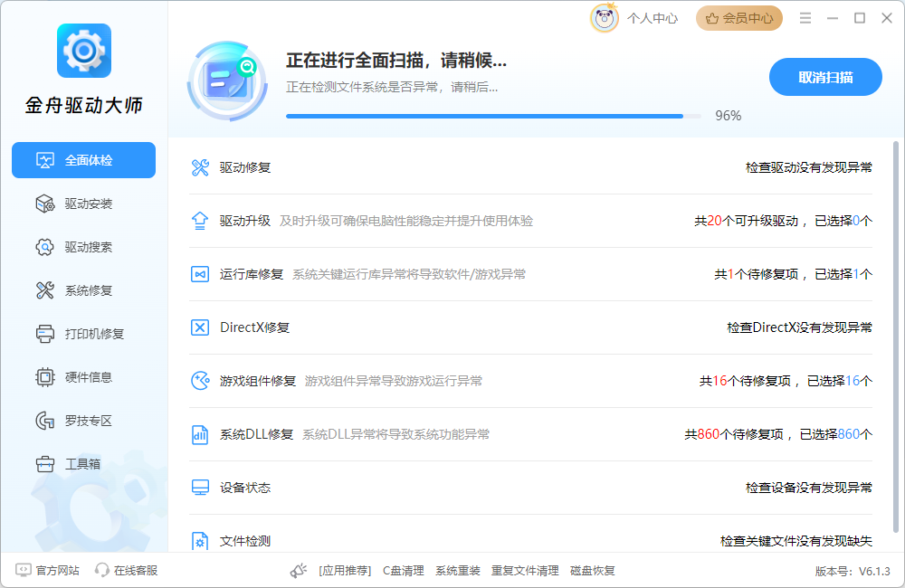This screenshot has height=588, width=905.
Task: Click '共860个待修复项' status text
Action: coord(734,434)
